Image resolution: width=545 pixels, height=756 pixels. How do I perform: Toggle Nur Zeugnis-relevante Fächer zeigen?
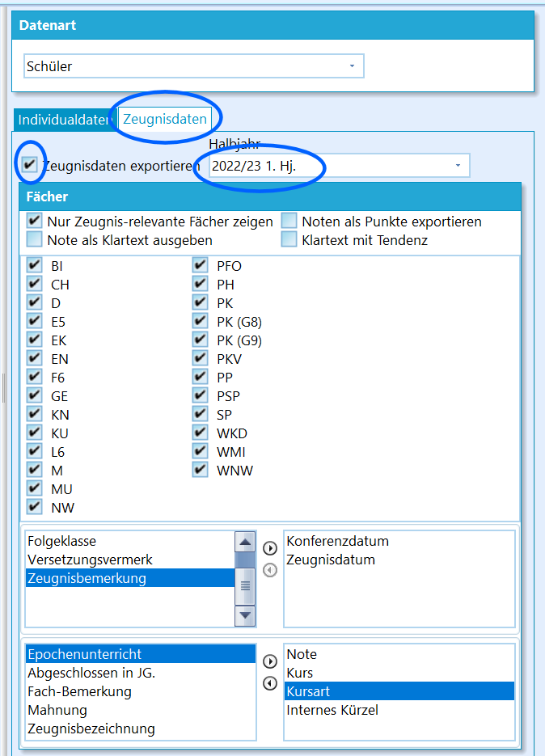point(34,222)
